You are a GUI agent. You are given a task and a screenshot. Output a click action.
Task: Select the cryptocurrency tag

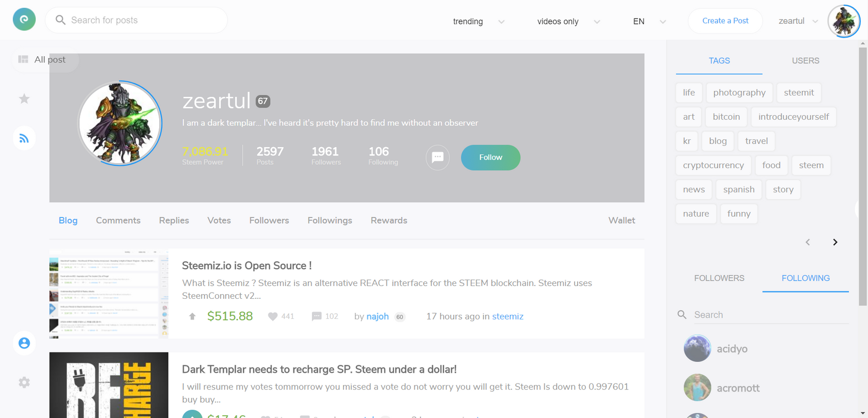[714, 165]
